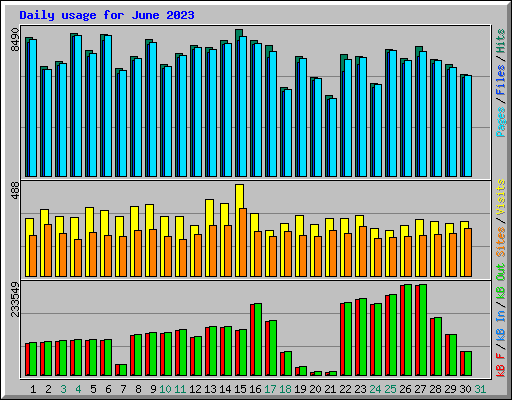
Task: Click day label 9 on the x-axis
Action: pos(153,389)
